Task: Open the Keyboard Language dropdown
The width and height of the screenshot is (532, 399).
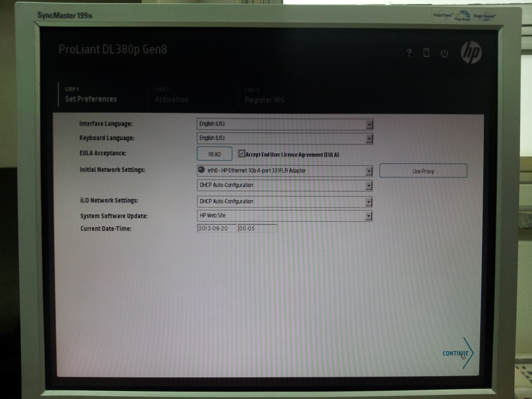Action: pyautogui.click(x=285, y=138)
